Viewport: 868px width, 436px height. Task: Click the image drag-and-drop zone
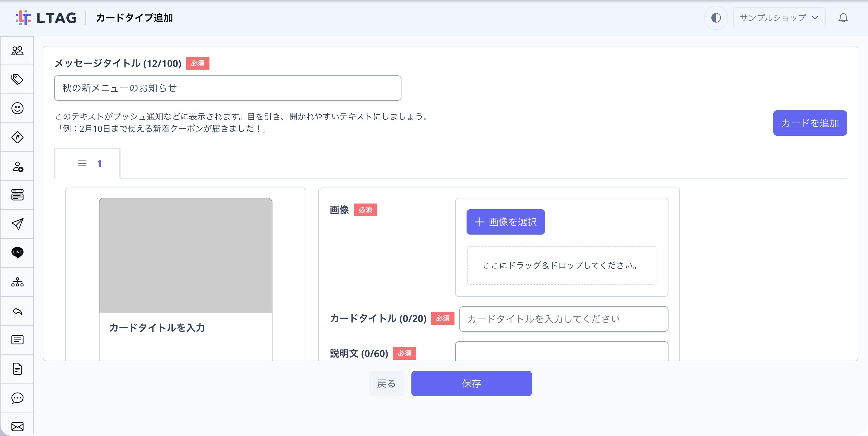pyautogui.click(x=562, y=265)
